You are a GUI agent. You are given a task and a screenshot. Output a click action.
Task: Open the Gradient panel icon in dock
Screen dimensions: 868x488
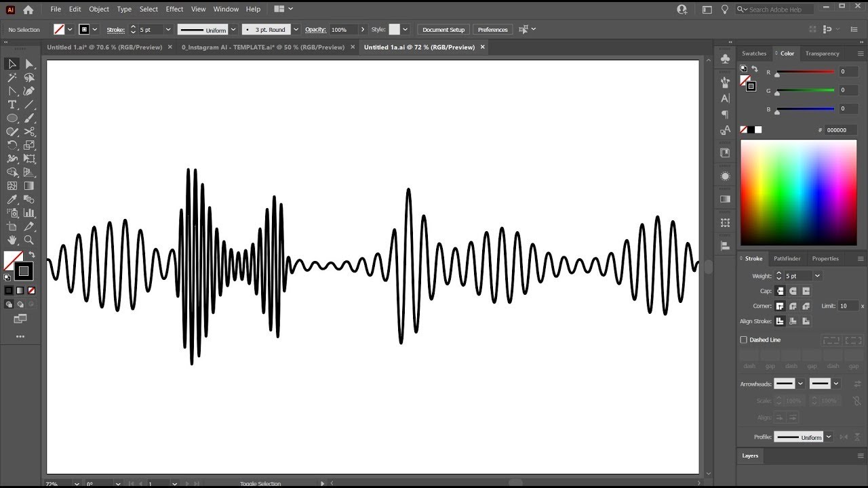point(725,199)
